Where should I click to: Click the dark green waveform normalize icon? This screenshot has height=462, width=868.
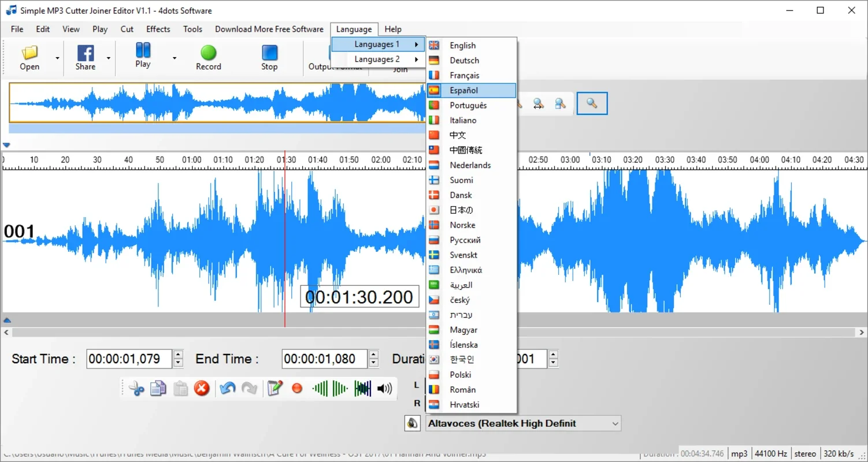(x=362, y=389)
